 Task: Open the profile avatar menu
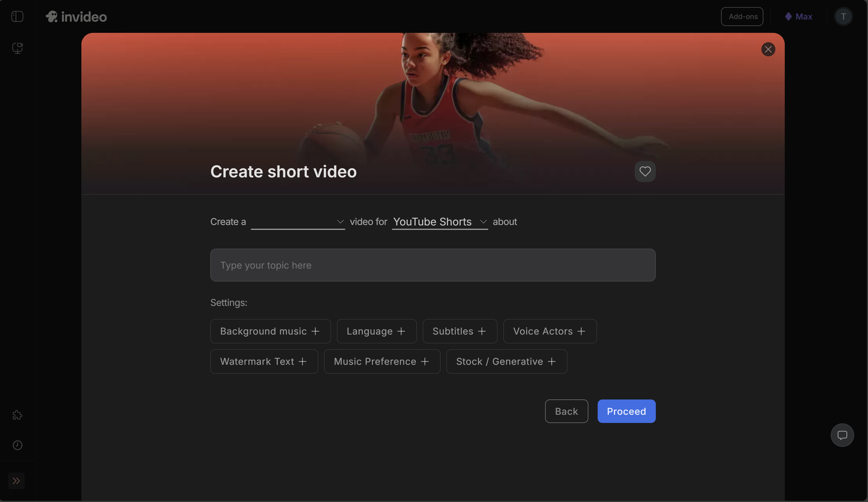(x=843, y=16)
